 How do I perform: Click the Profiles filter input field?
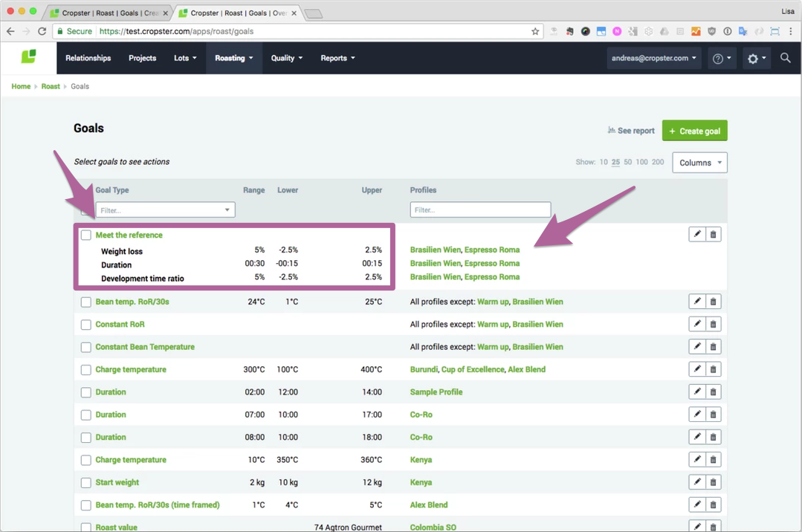pos(479,210)
